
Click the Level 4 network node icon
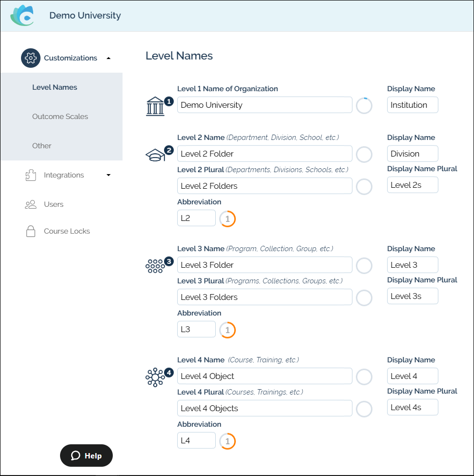coord(155,377)
